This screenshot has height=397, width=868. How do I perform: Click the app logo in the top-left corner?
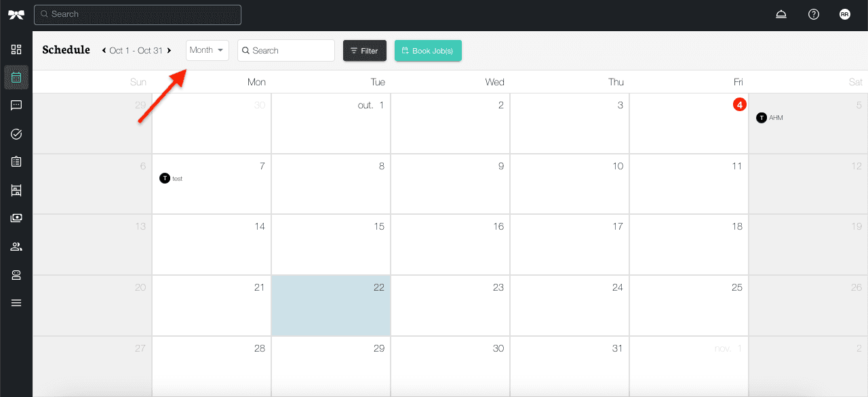[16, 14]
